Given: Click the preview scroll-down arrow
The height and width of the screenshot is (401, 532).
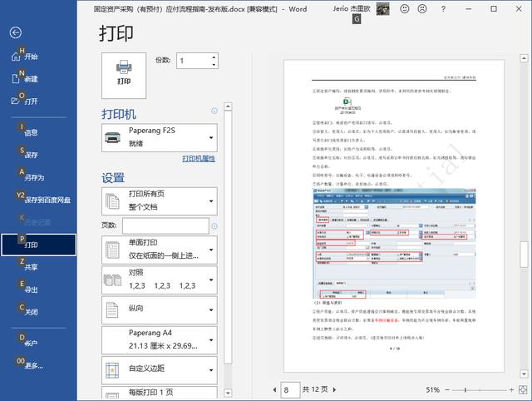Looking at the screenshot, I should point(524,374).
